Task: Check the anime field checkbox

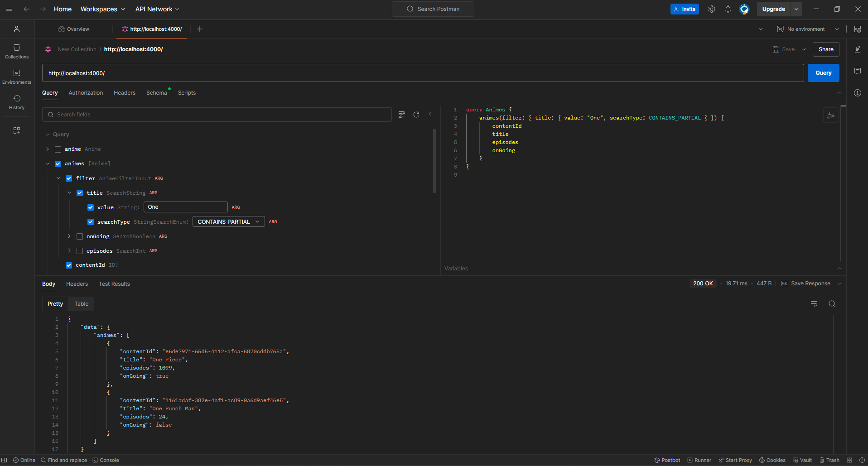Action: pos(58,149)
